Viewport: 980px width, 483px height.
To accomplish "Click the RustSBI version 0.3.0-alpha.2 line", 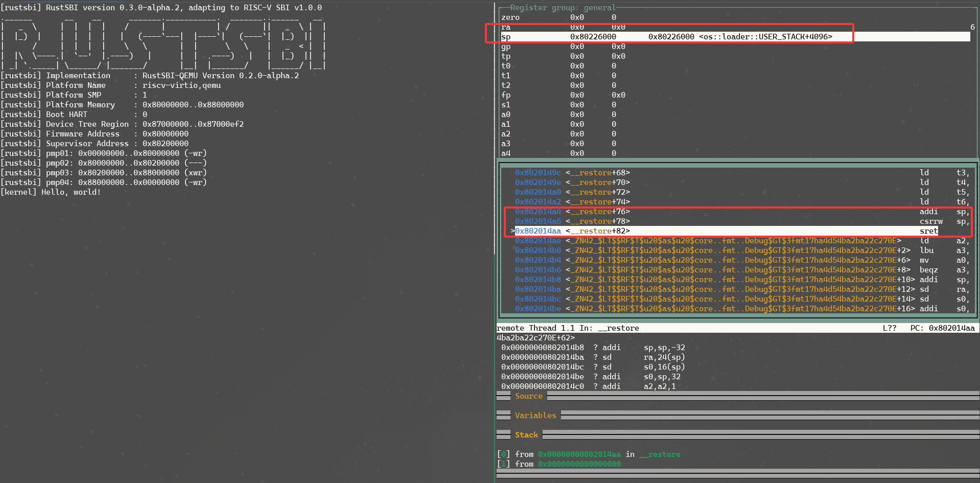I will pos(161,8).
